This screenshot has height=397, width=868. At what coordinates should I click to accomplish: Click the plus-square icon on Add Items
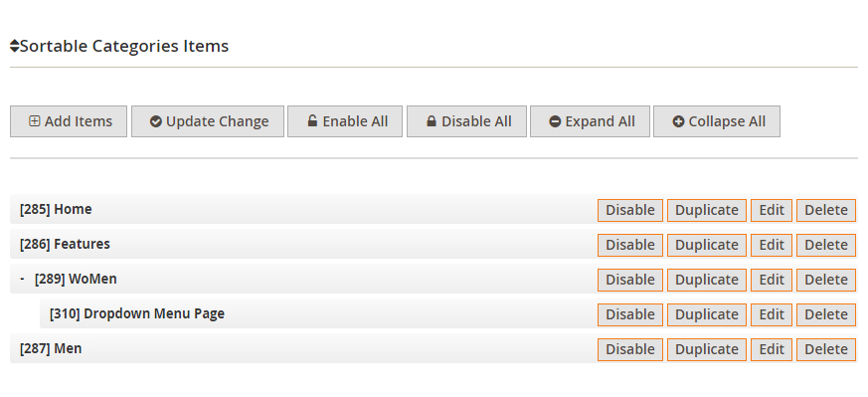(35, 121)
